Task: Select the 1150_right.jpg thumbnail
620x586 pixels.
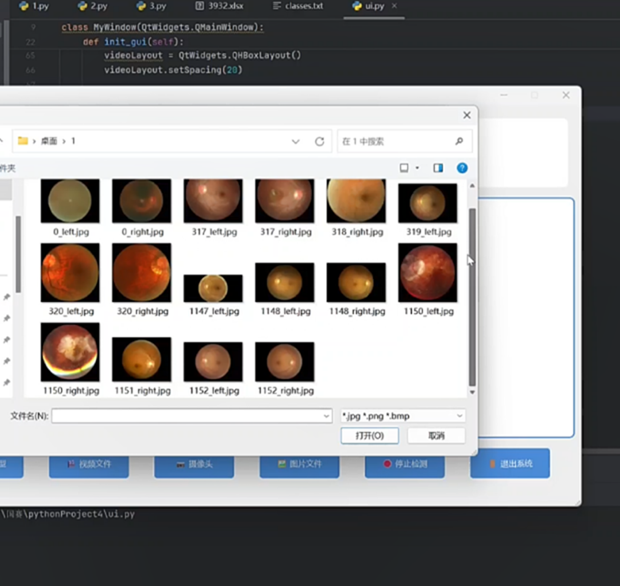Action: point(70,352)
